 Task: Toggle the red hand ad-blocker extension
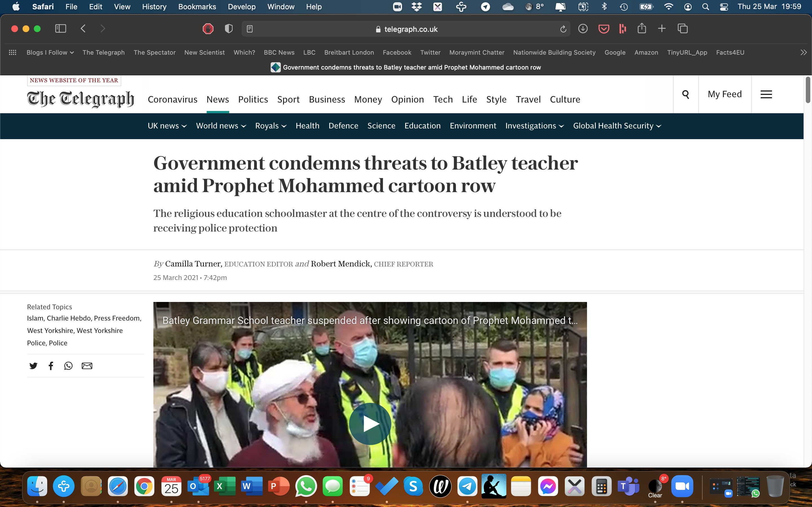pos(208,29)
